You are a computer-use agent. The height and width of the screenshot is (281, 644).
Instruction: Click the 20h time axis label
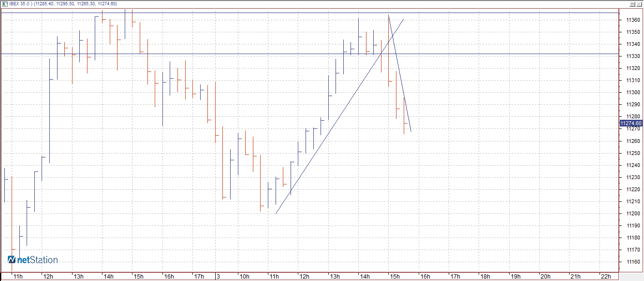point(546,277)
